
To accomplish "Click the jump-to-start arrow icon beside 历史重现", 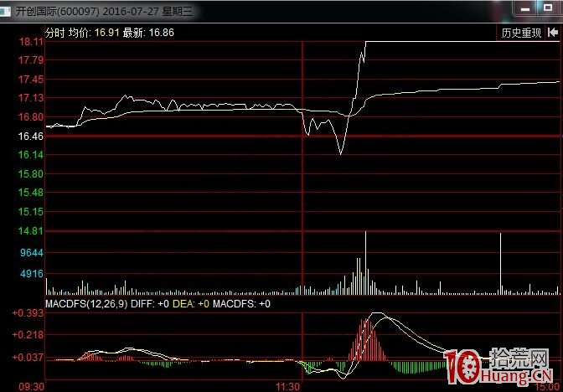I will pos(553,33).
